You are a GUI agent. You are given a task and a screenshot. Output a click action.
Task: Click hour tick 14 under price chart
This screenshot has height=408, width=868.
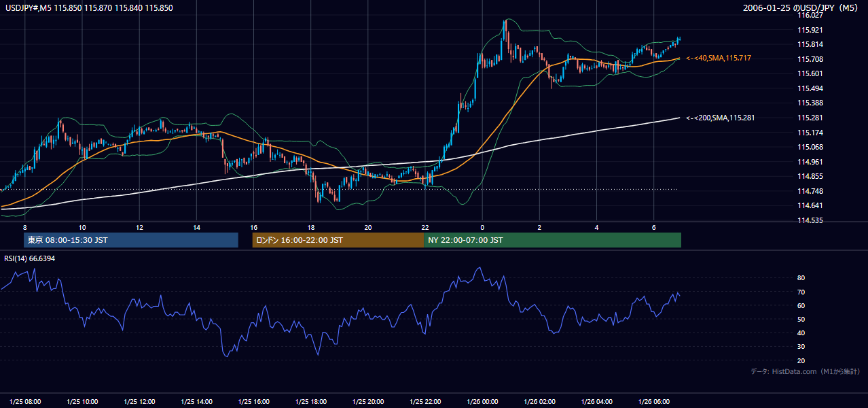tap(196, 227)
